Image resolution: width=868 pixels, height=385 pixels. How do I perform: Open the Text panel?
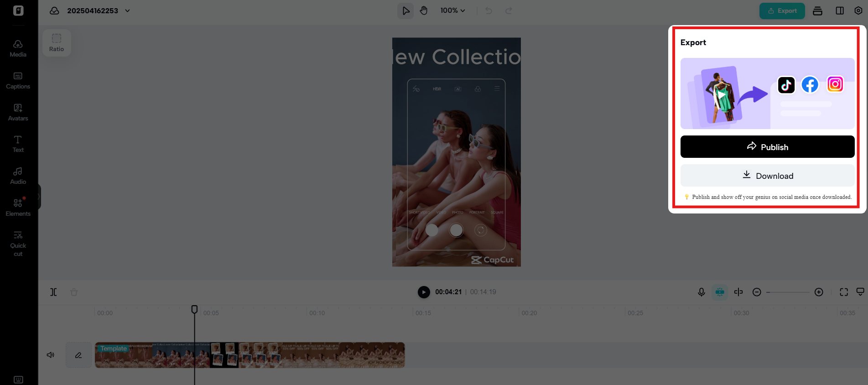coord(18,144)
